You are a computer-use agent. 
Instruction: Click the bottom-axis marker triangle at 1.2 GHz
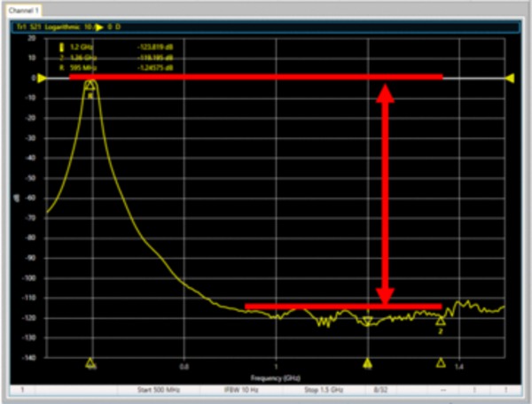point(367,362)
